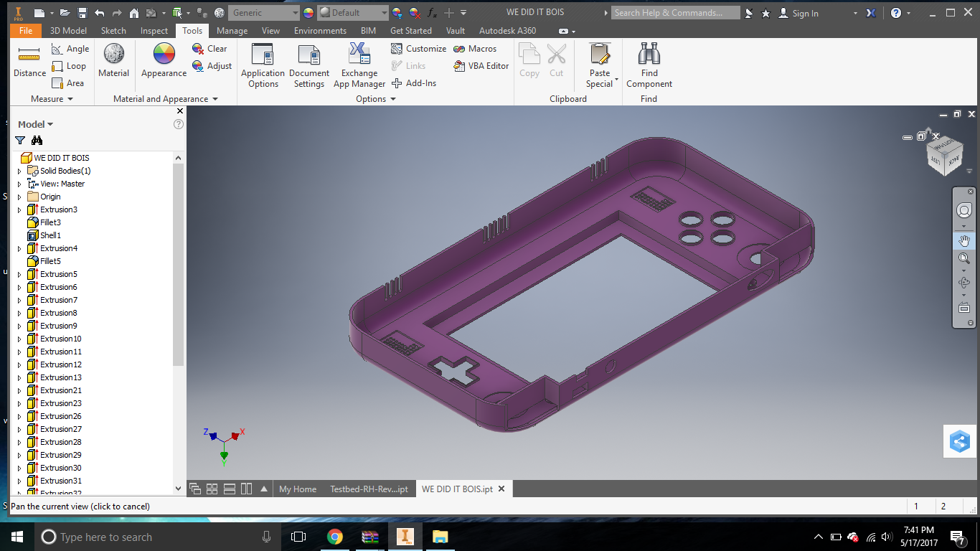The width and height of the screenshot is (980, 551).
Task: Open the Appearance browser
Action: [164, 61]
